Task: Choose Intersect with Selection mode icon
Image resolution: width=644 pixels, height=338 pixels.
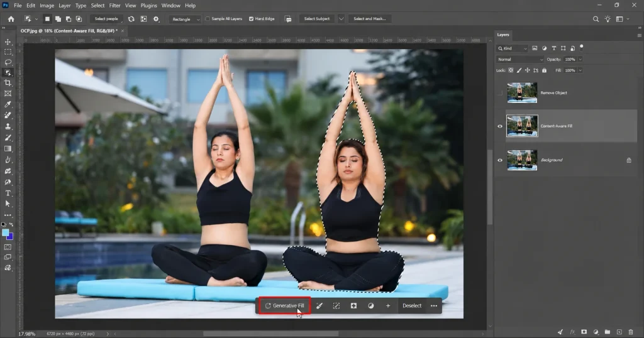Action: (79, 19)
